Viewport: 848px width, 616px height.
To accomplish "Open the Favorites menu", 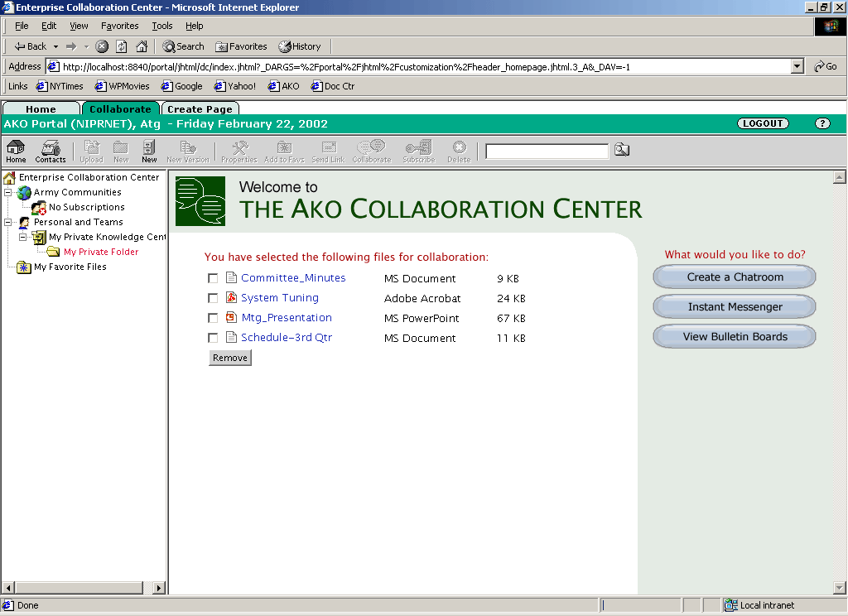I will coord(119,26).
